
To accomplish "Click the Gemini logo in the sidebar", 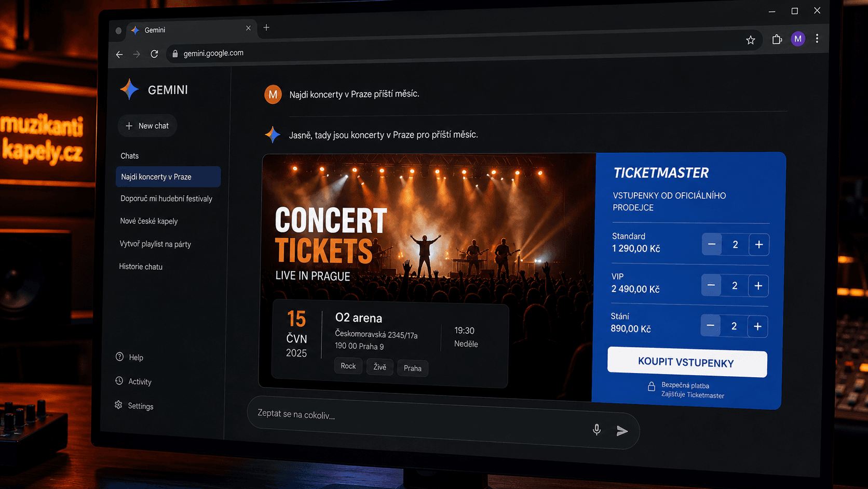I will 129,89.
